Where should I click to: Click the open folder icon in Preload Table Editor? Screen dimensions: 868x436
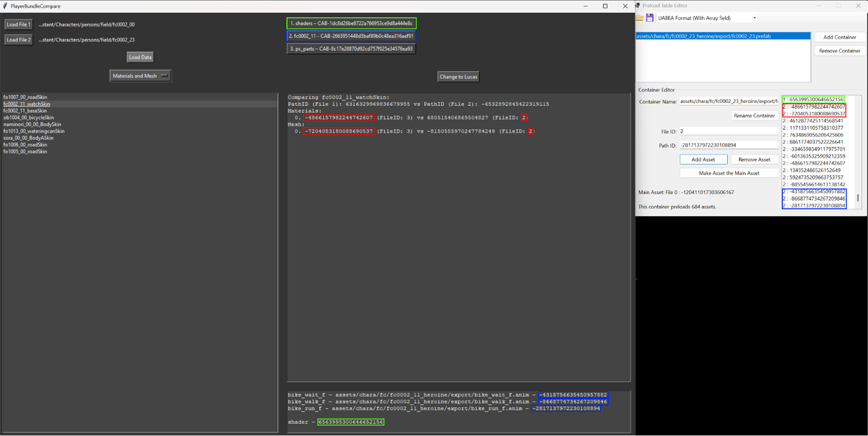pos(640,18)
